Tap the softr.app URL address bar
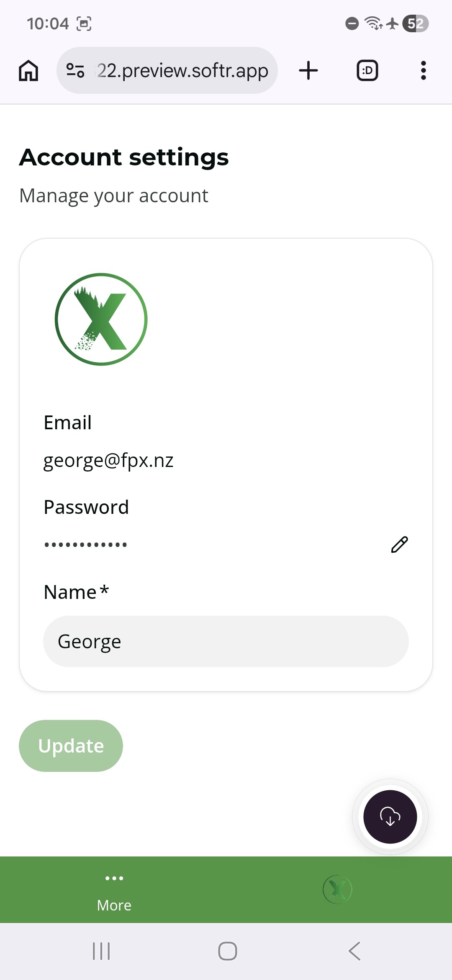The height and width of the screenshot is (980, 452). [x=182, y=70]
